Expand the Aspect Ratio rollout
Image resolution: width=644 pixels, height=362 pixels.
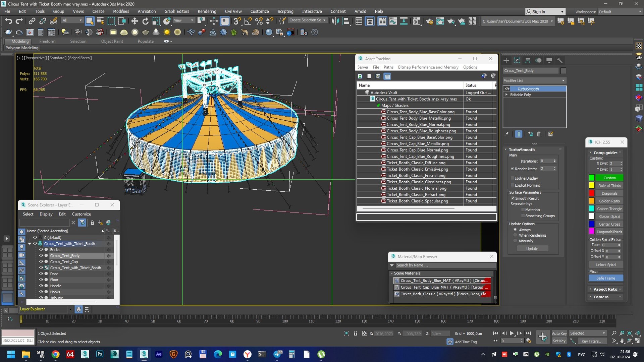605,289
